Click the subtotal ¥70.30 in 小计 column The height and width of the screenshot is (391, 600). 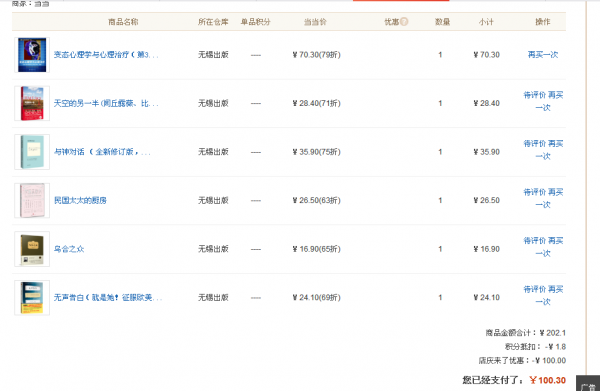[486, 55]
